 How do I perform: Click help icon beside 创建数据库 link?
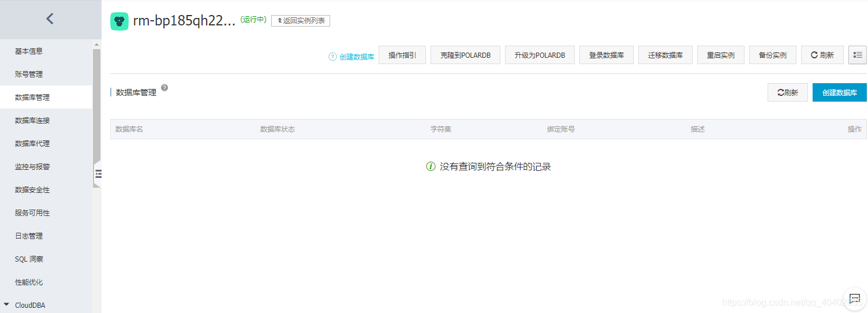tap(332, 57)
